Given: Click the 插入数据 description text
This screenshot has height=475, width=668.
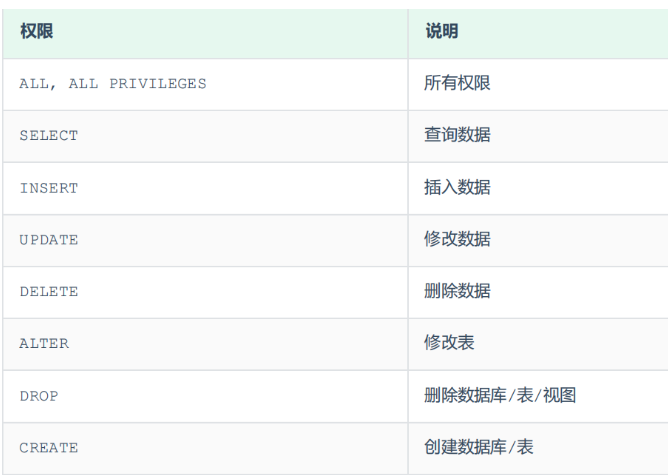Looking at the screenshot, I should (x=457, y=187).
